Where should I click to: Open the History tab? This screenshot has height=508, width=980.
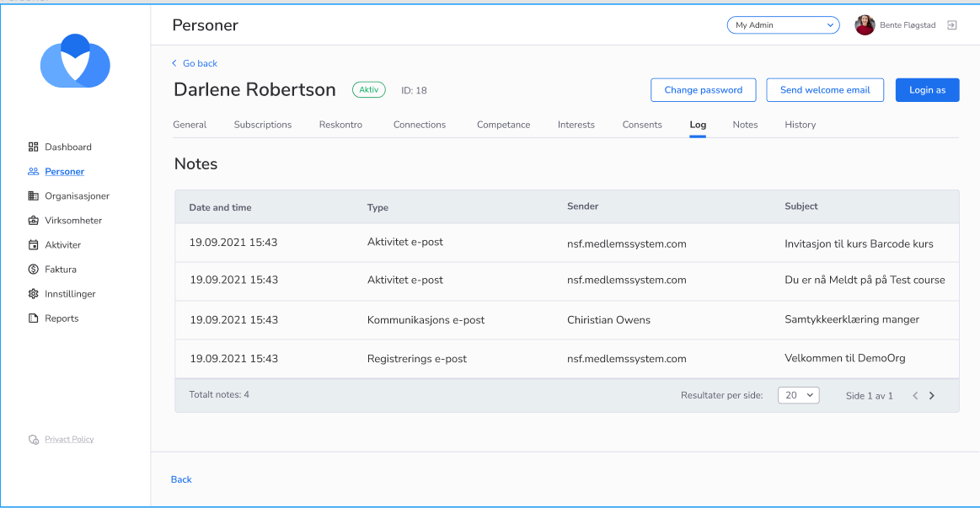[x=800, y=125]
